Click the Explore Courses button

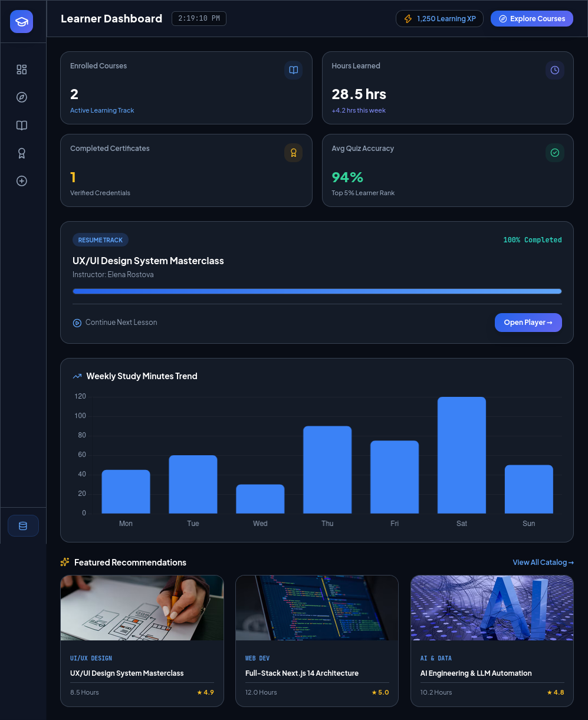click(x=532, y=19)
